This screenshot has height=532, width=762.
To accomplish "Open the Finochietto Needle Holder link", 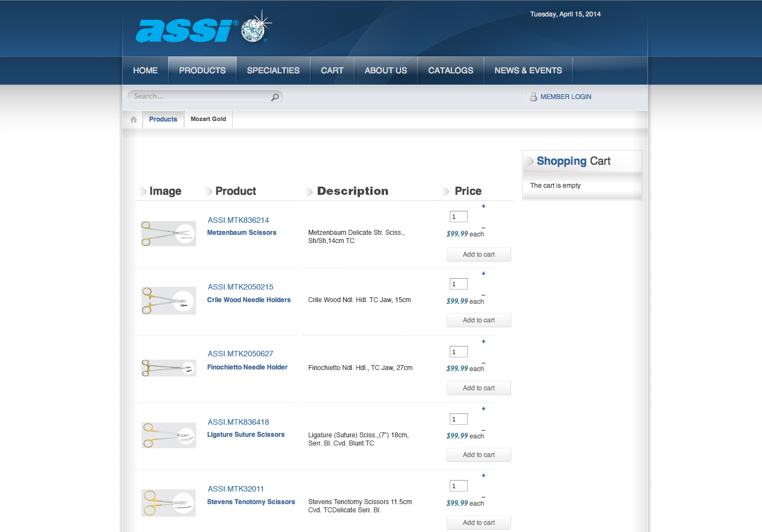I will [x=247, y=367].
